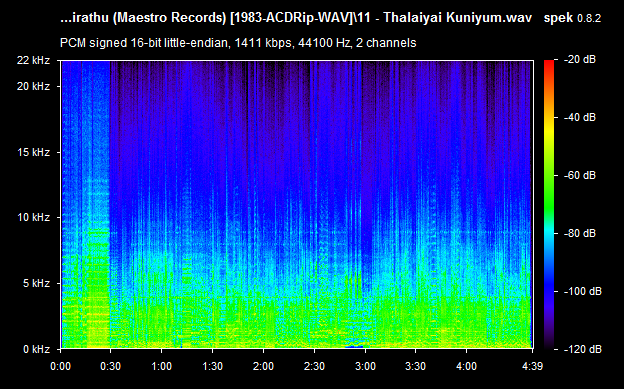The width and height of the screenshot is (624, 389).
Task: Click the 20 kHz frequency label
Action: pyautogui.click(x=33, y=86)
